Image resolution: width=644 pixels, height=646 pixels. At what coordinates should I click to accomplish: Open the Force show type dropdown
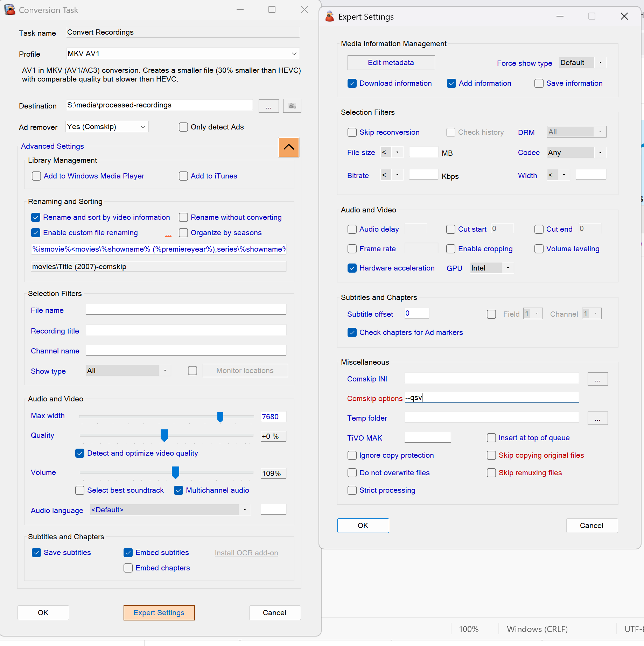tap(600, 63)
